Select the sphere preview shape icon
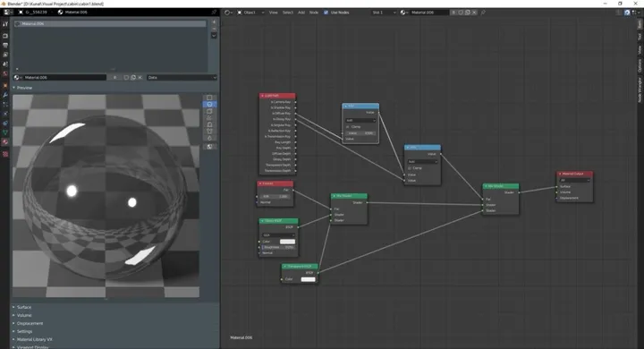The image size is (644, 349). click(209, 105)
